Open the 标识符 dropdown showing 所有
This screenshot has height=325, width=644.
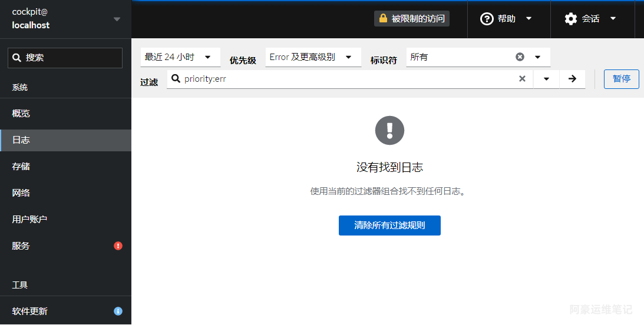click(x=537, y=57)
